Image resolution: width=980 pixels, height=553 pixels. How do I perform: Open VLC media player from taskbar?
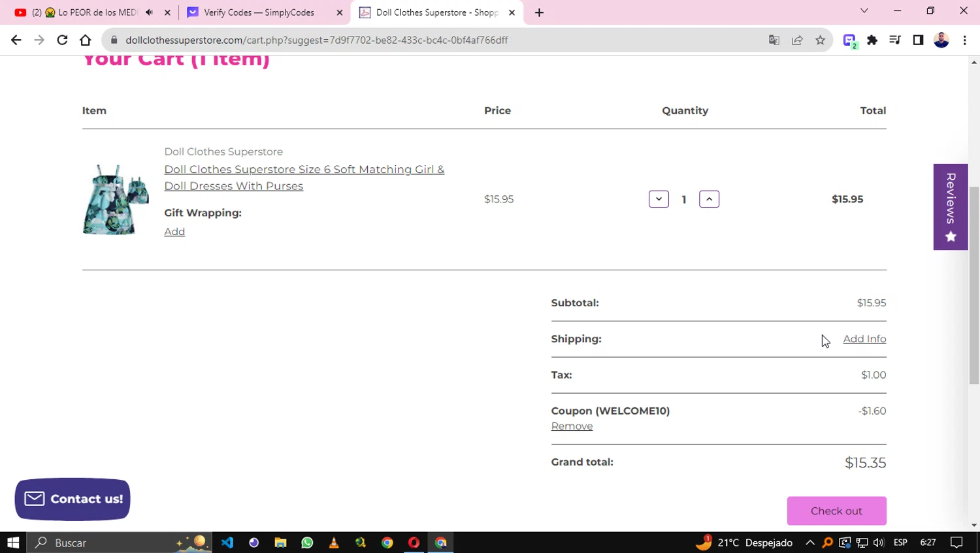click(334, 543)
